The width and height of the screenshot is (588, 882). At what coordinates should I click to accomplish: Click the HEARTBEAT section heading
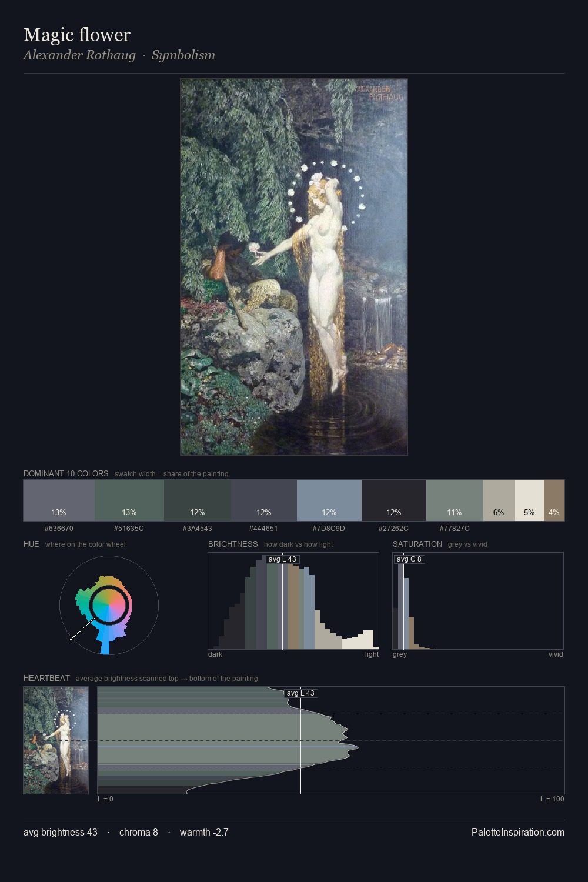pos(46,678)
